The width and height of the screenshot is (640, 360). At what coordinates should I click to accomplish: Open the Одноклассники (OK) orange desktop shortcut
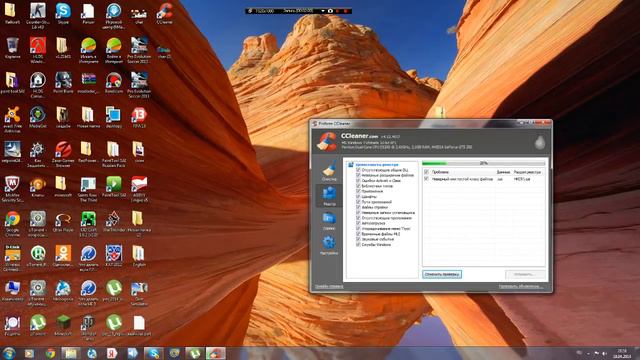pyautogui.click(x=63, y=256)
